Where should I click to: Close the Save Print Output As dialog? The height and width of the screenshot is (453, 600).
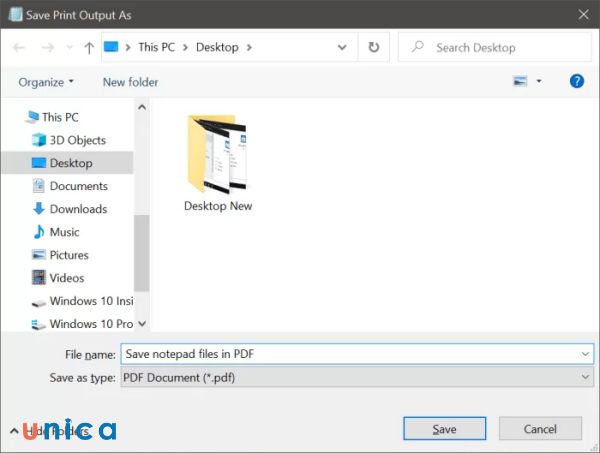tap(583, 15)
